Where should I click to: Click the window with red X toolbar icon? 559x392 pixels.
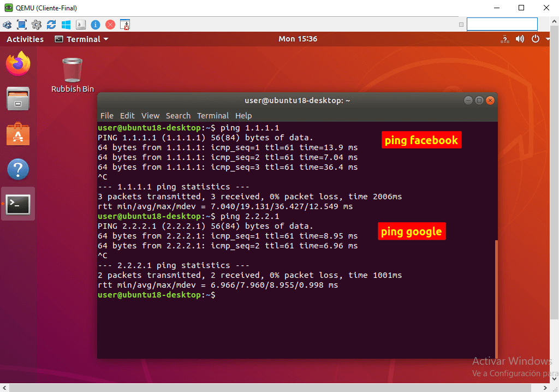point(125,25)
